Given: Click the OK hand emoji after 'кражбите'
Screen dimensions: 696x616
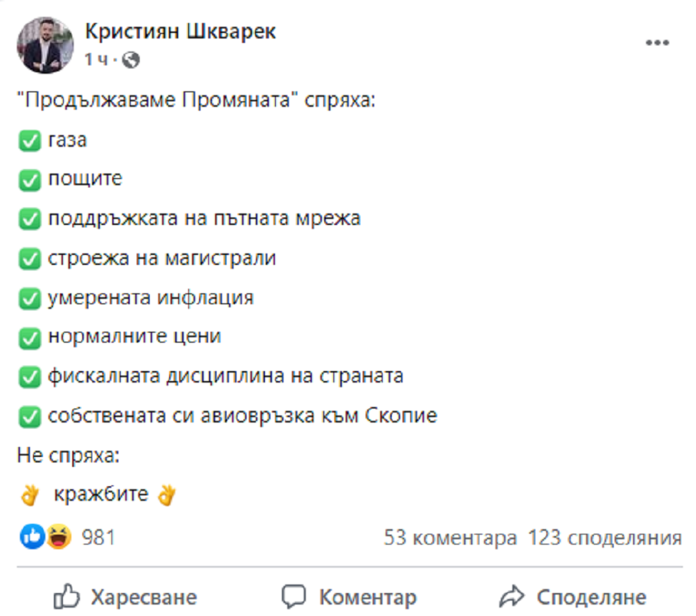Looking at the screenshot, I should pos(166,495).
